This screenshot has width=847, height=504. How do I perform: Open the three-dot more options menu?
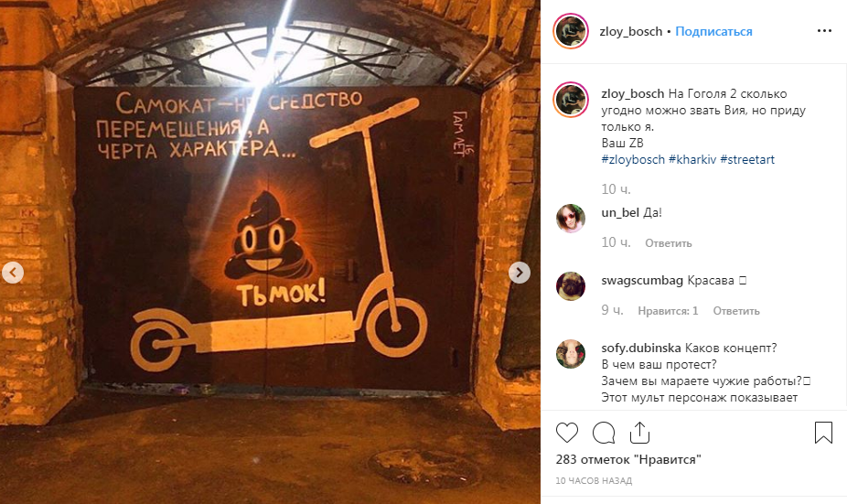click(824, 31)
